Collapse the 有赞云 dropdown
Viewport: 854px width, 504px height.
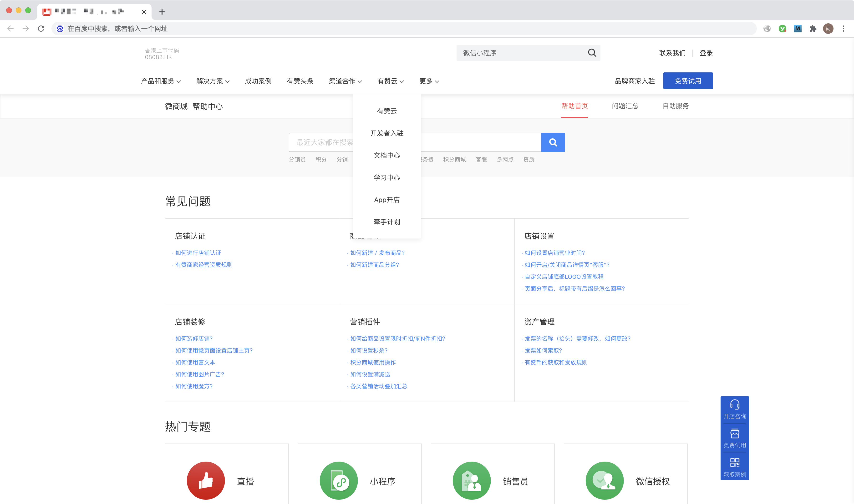tap(391, 81)
